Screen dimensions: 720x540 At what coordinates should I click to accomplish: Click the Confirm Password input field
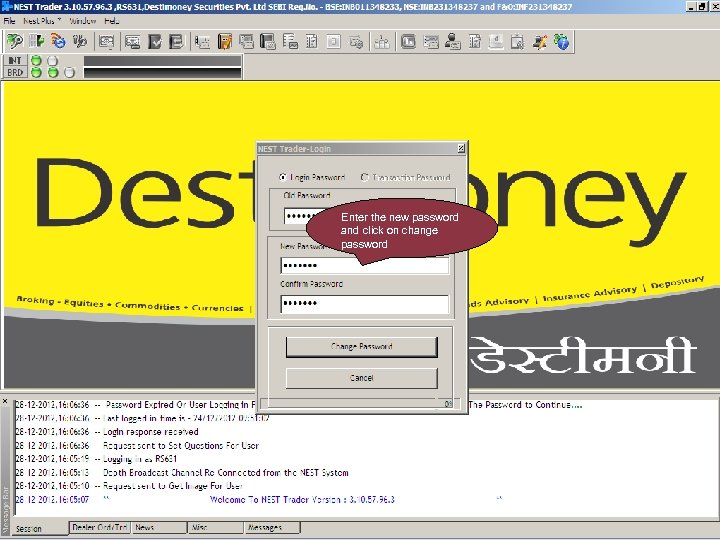pos(365,304)
